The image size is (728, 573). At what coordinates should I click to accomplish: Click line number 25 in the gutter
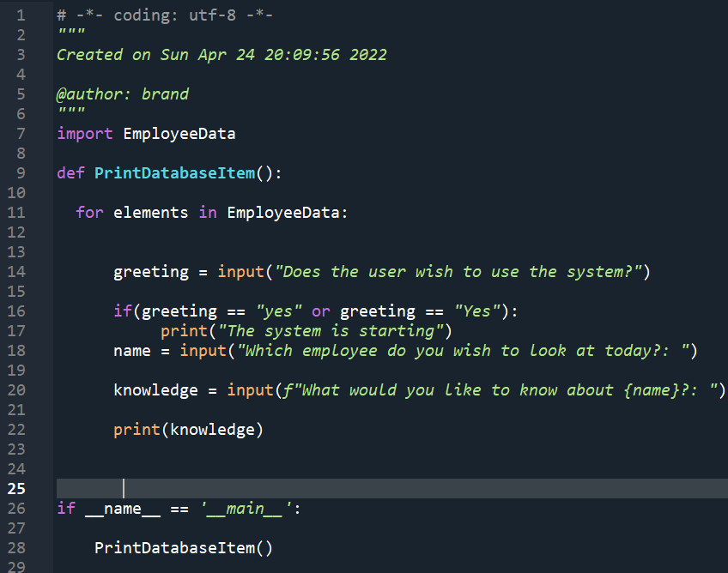click(16, 488)
